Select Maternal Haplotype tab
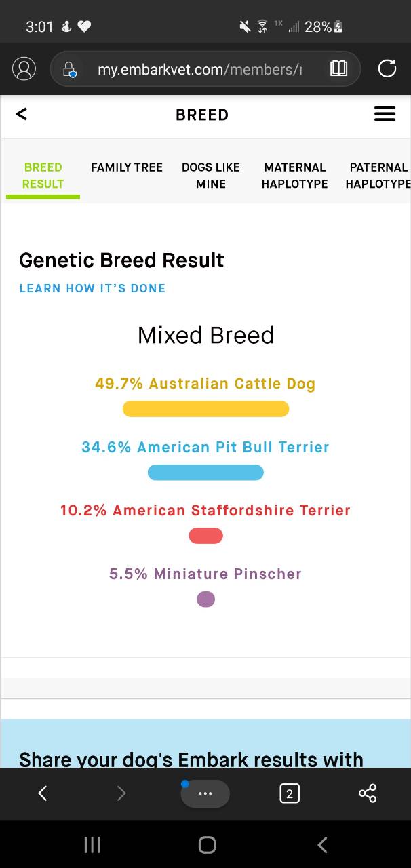Viewport: 411px width, 868px height. click(x=294, y=176)
